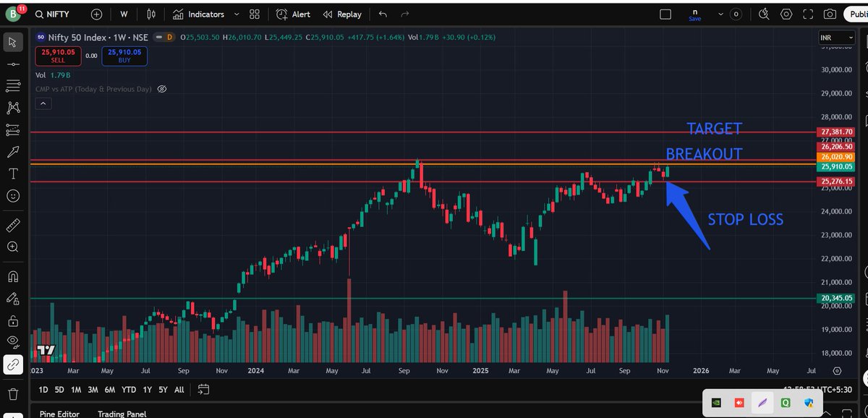Select the 6M time range
The width and height of the screenshot is (868, 418).
tap(109, 390)
